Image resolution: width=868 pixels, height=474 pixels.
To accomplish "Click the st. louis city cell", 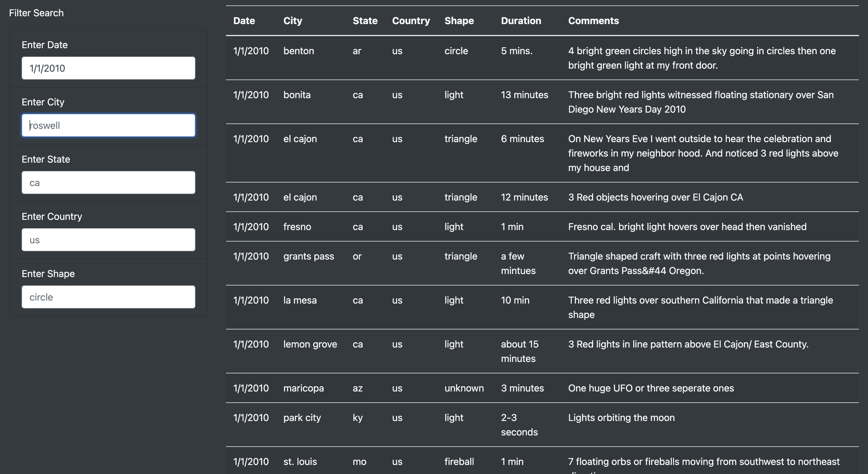I will pos(300,461).
